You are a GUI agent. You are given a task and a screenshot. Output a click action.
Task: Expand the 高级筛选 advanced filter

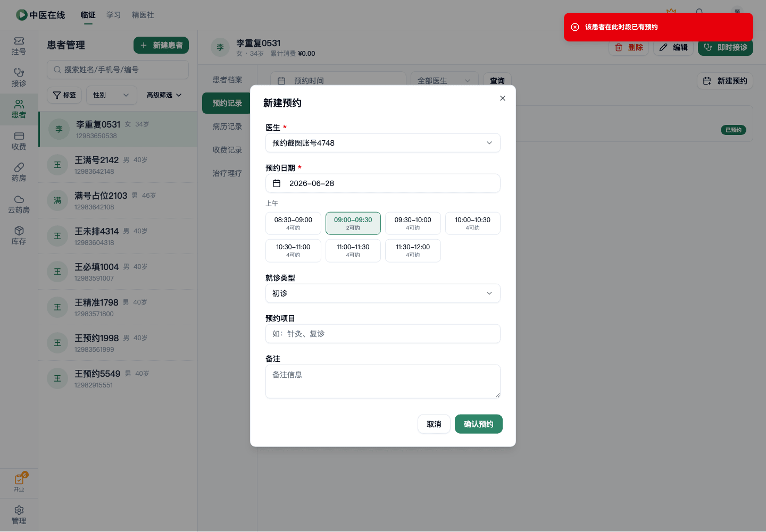pos(164,95)
